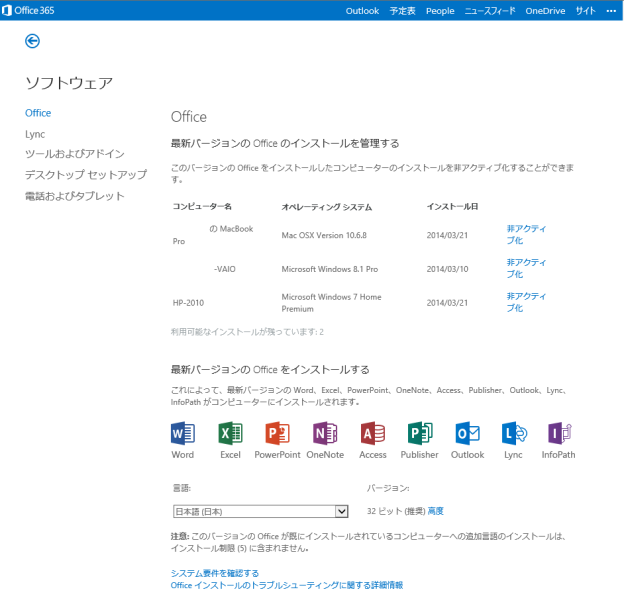Click the Microsoft Windows 8.1 Pro cell
This screenshot has width=624, height=608.
click(x=330, y=269)
